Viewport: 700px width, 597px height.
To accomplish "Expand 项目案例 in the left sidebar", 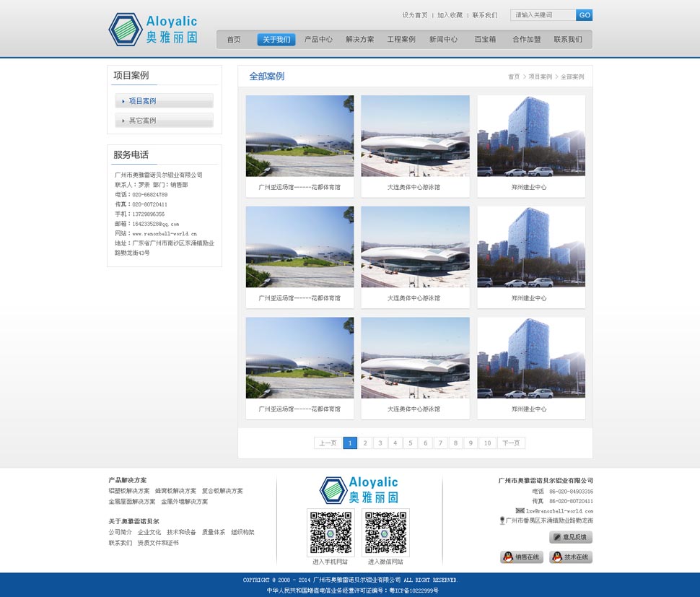I will pos(165,101).
